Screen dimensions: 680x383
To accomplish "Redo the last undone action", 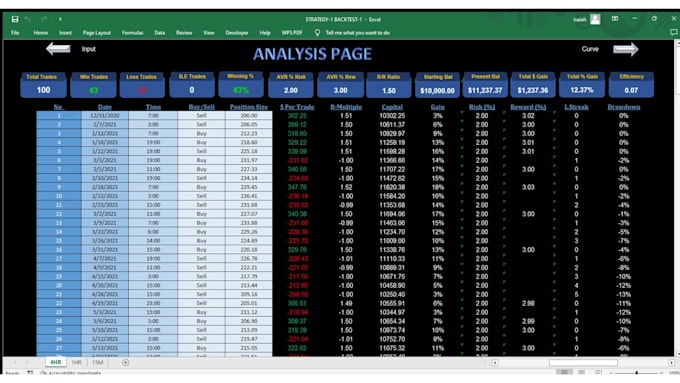I will tap(44, 19).
